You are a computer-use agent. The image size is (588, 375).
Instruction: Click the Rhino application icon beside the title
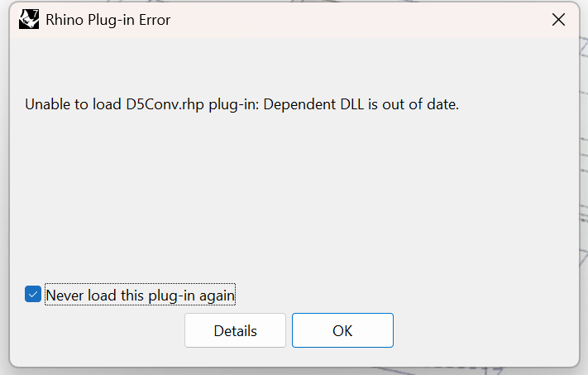[x=28, y=20]
